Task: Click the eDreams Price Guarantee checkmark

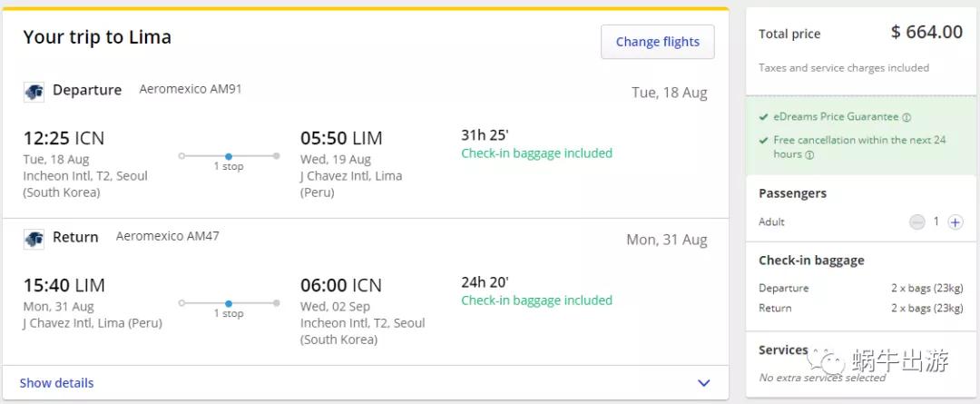Action: coord(764,117)
